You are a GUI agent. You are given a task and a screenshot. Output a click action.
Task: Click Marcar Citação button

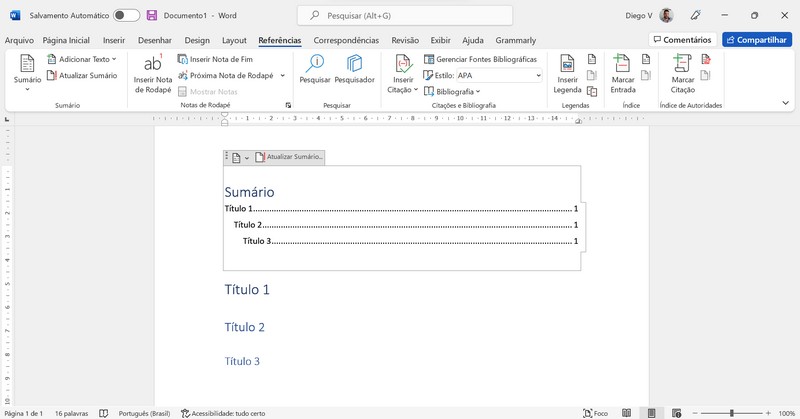click(x=683, y=73)
